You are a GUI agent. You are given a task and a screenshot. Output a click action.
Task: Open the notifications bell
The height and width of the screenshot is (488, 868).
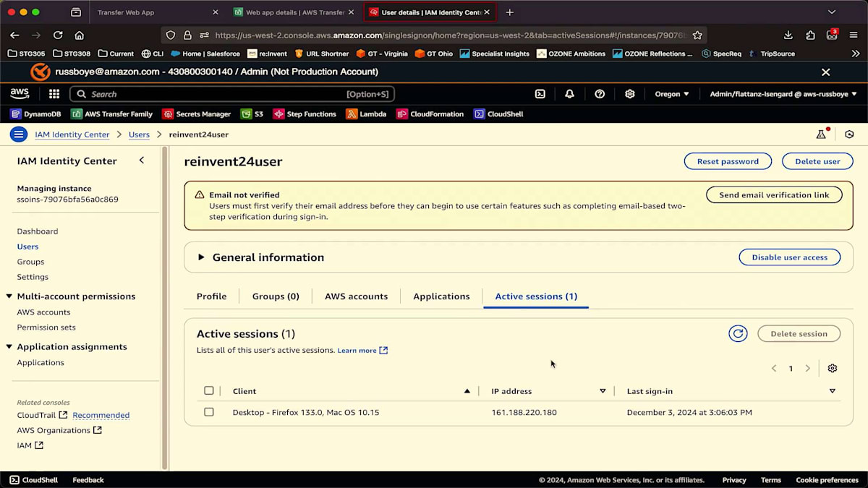(570, 94)
